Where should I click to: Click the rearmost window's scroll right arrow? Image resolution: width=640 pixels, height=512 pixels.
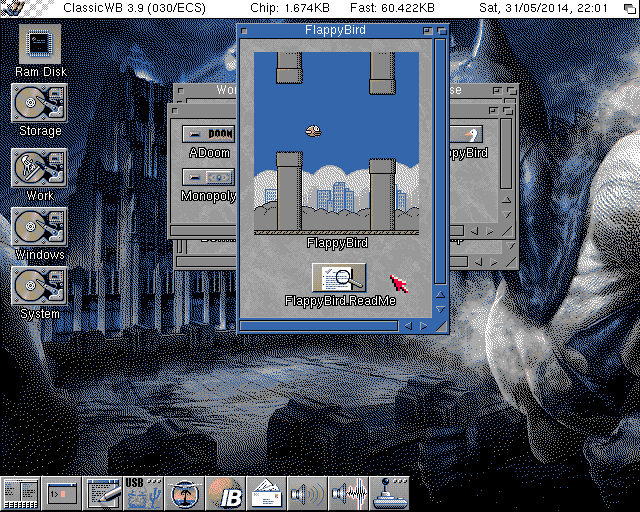494,262
